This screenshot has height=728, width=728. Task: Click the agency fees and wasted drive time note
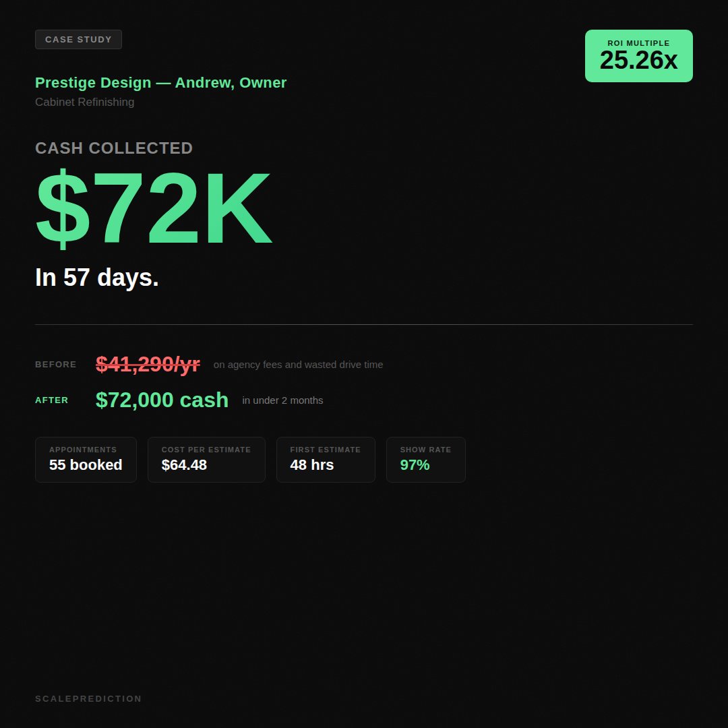pos(298,365)
